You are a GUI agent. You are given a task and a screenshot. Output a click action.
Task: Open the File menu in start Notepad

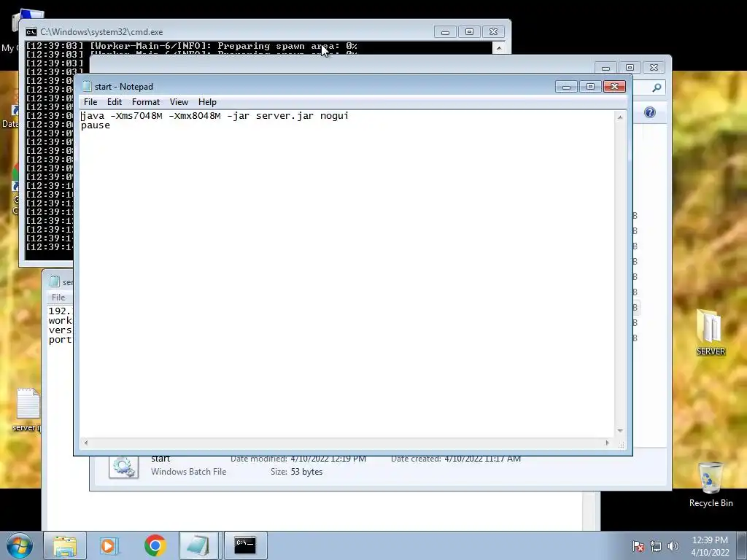click(90, 102)
